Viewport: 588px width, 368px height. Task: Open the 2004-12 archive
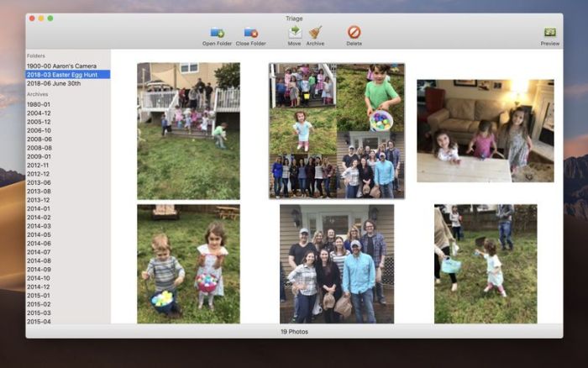pos(68,113)
